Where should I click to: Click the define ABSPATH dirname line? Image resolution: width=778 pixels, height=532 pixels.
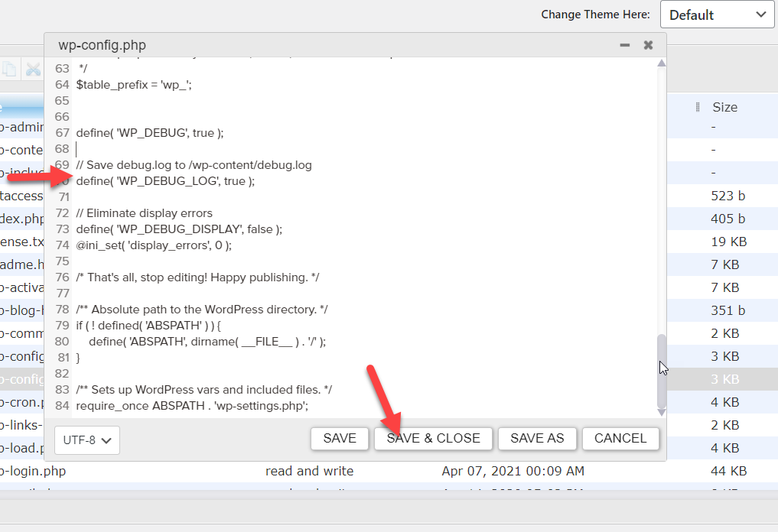point(207,342)
